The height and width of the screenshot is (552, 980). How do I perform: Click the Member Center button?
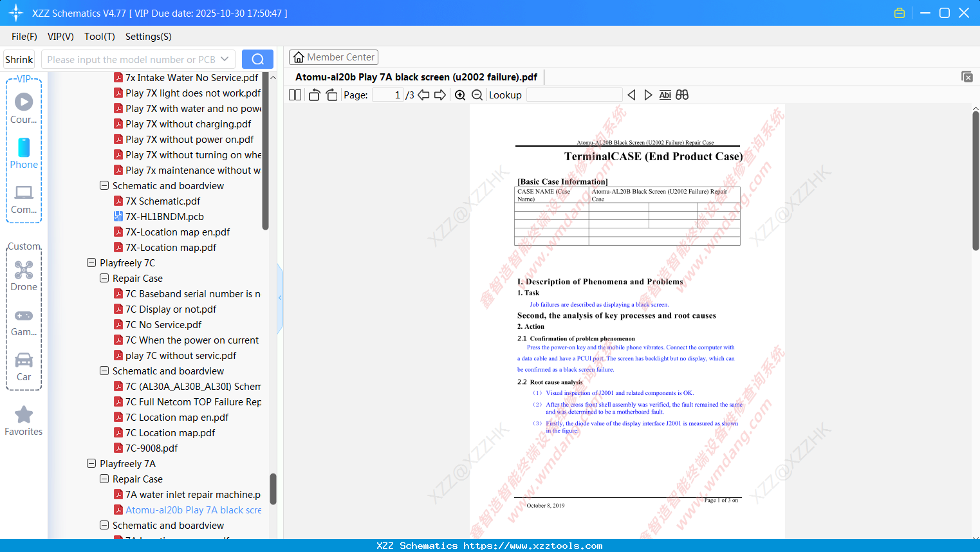click(x=333, y=57)
